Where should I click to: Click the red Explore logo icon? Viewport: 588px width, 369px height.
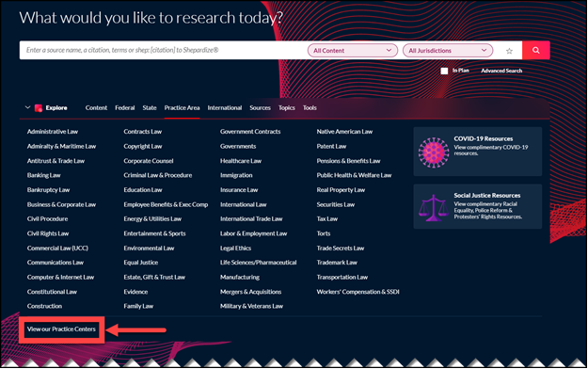(x=39, y=108)
